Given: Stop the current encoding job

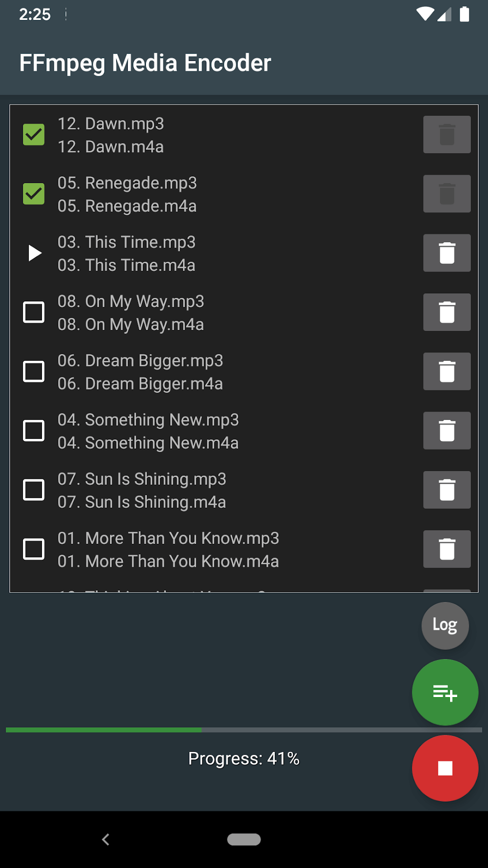Looking at the screenshot, I should pos(445,768).
